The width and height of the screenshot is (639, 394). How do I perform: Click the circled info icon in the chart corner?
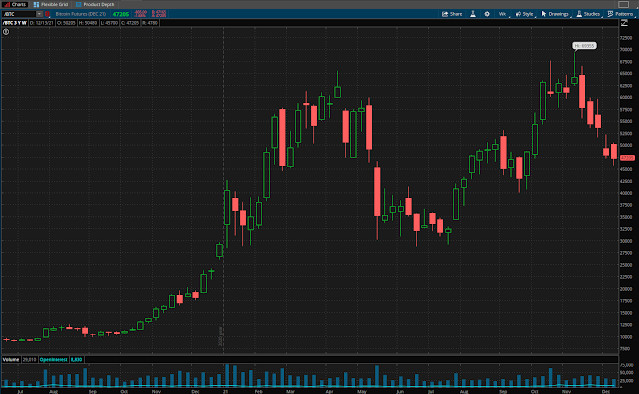pos(6,31)
